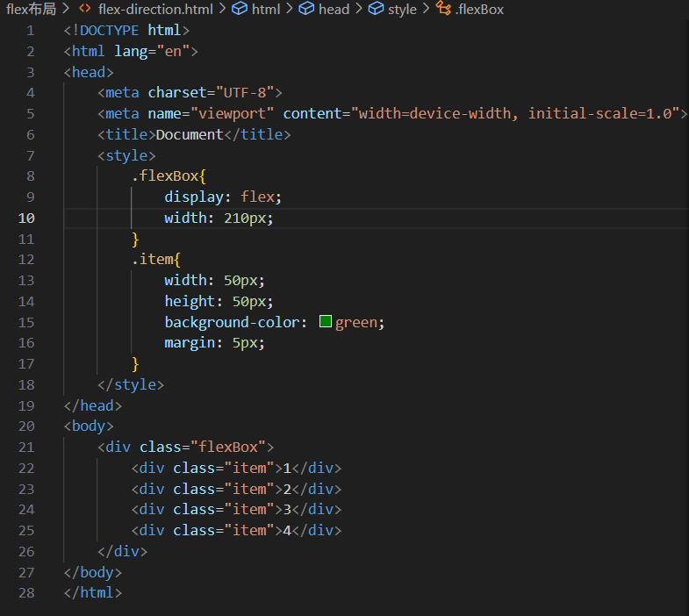Click the selector icon beside .flexBox breadcrumb
This screenshot has width=689, height=616.
click(x=443, y=9)
